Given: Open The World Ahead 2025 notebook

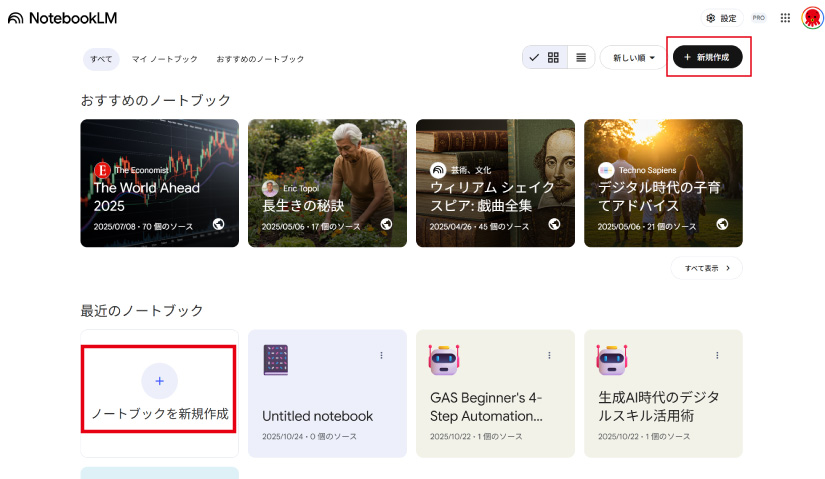Looking at the screenshot, I should click(x=159, y=183).
